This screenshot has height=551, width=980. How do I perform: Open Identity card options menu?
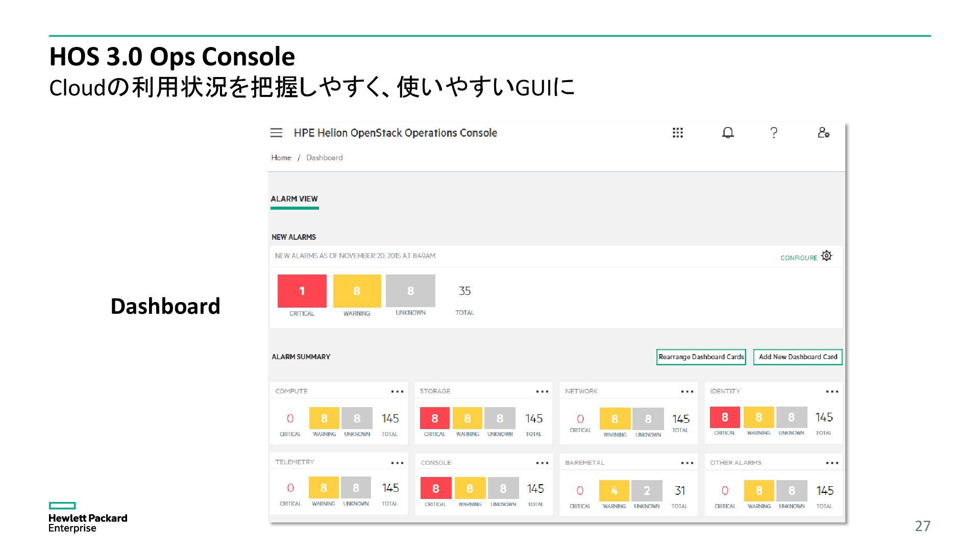(832, 392)
